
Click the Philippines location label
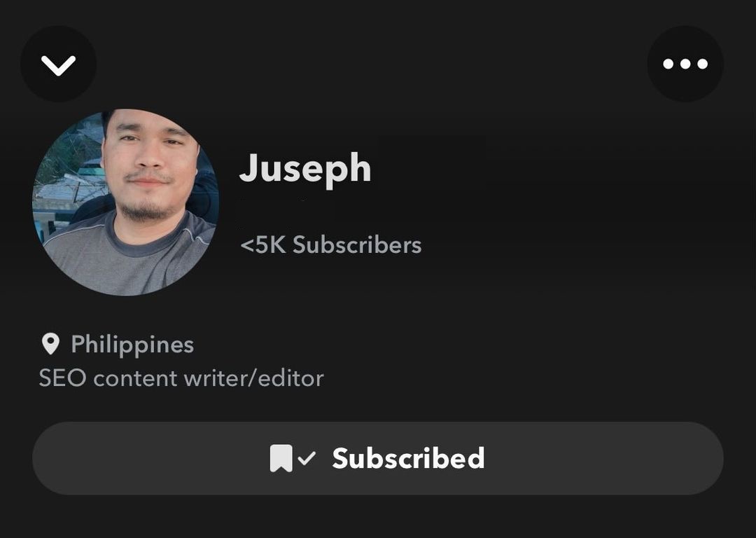(132, 345)
